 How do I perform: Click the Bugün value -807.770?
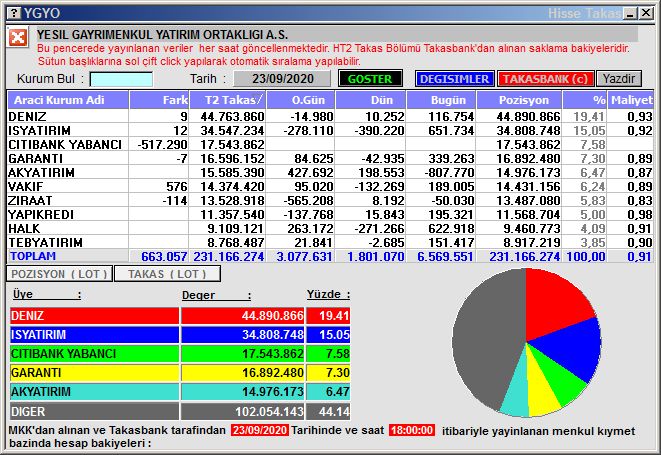[x=449, y=172]
